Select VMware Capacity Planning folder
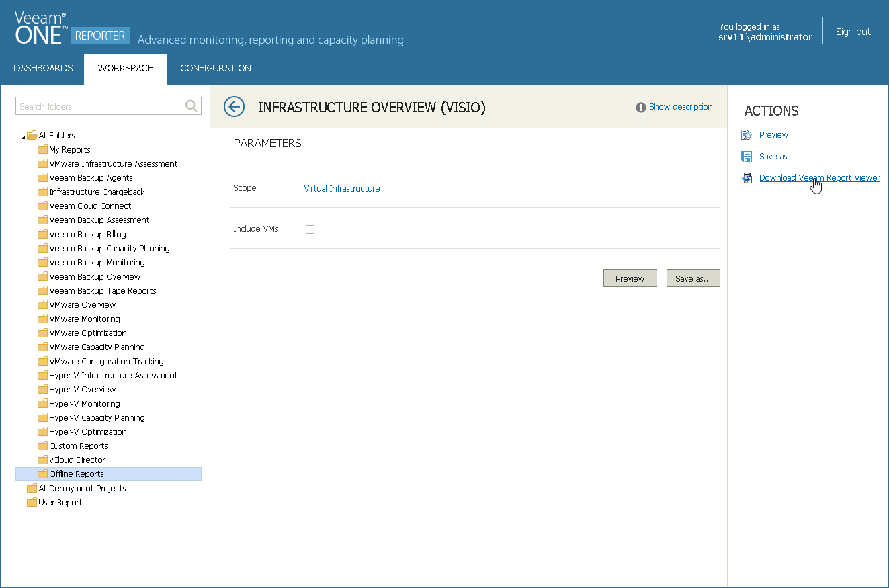Viewport: 889px width, 588px height. point(97,347)
